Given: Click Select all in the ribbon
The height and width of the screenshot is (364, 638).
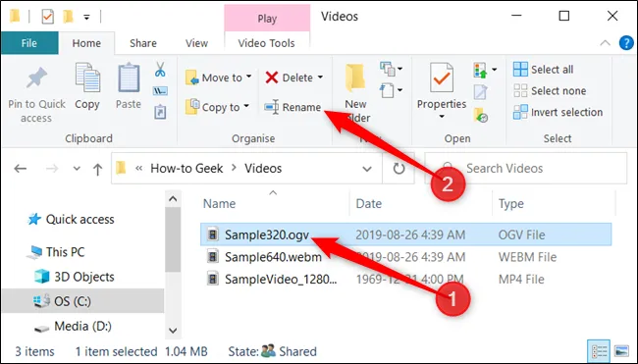Looking at the screenshot, I should click(x=543, y=70).
